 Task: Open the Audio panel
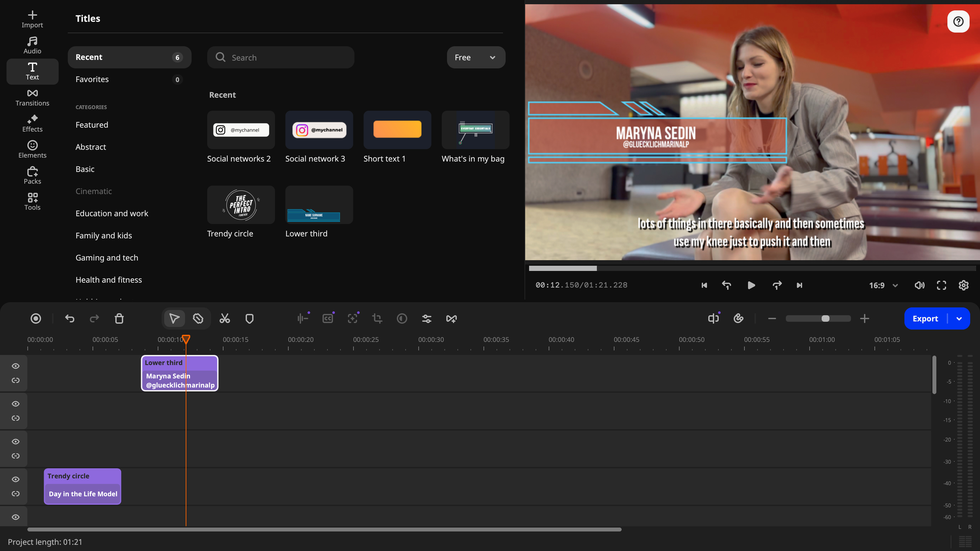tap(32, 46)
